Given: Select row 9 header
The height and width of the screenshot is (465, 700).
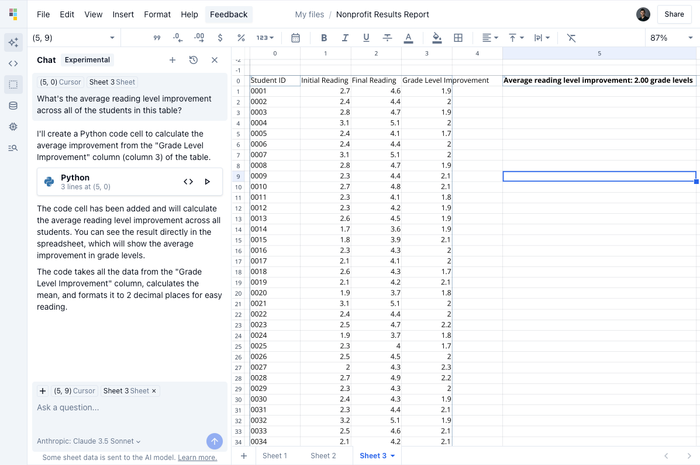Looking at the screenshot, I should pyautogui.click(x=238, y=176).
